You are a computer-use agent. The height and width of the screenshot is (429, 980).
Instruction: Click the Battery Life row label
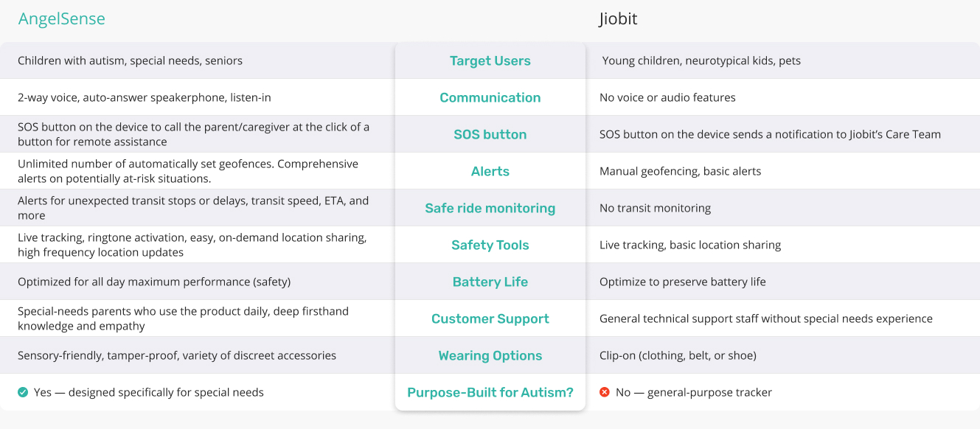(490, 282)
